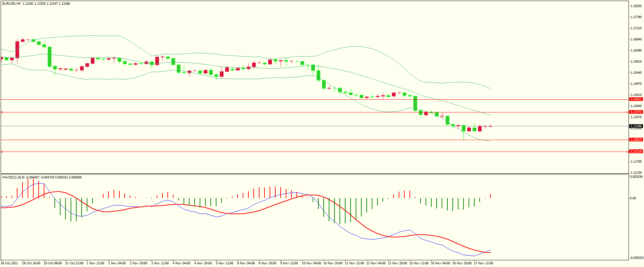Click the MACD scale value -0.005353

click(636, 258)
